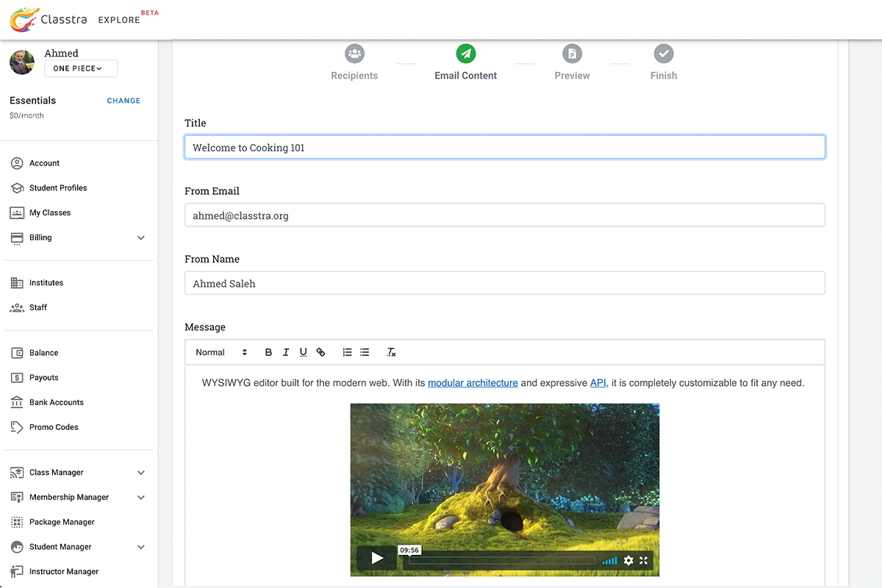Viewport: 882px width, 588px height.
Task: Open video settings gear
Action: click(628, 560)
